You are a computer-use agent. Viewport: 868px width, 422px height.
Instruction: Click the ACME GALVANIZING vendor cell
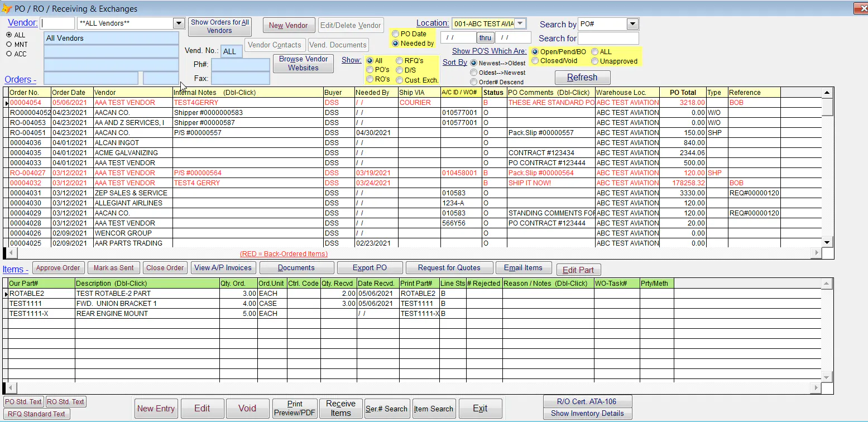coord(133,153)
